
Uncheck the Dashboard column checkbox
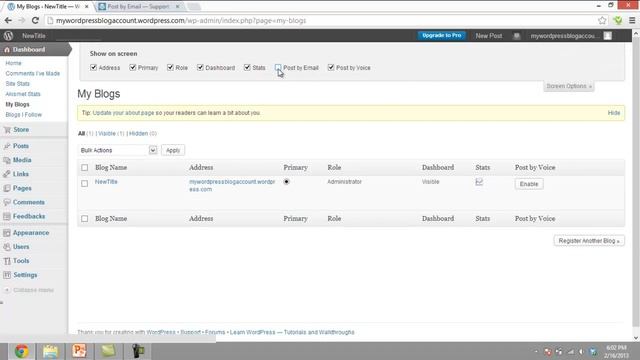[200, 68]
